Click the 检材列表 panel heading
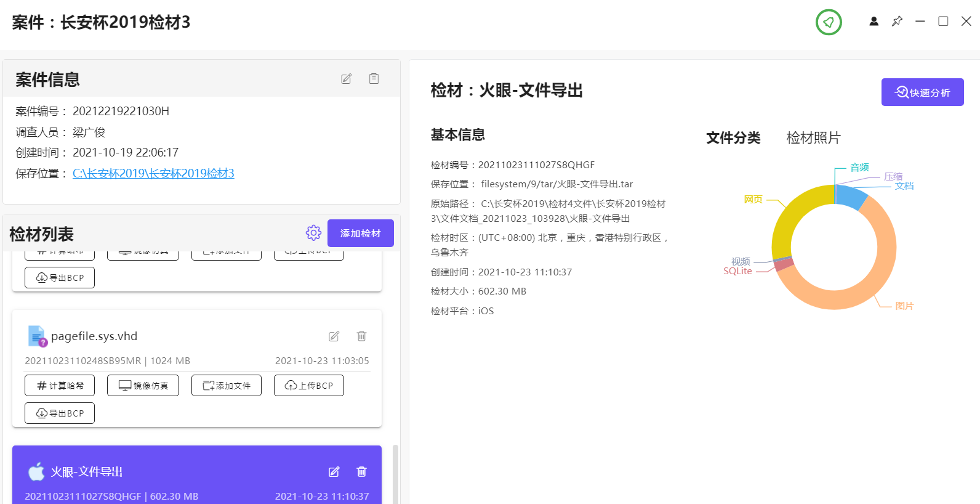The width and height of the screenshot is (980, 504). [41, 234]
